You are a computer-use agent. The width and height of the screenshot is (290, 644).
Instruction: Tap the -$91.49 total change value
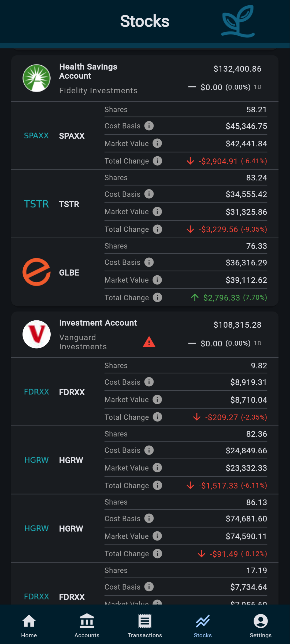point(224,554)
